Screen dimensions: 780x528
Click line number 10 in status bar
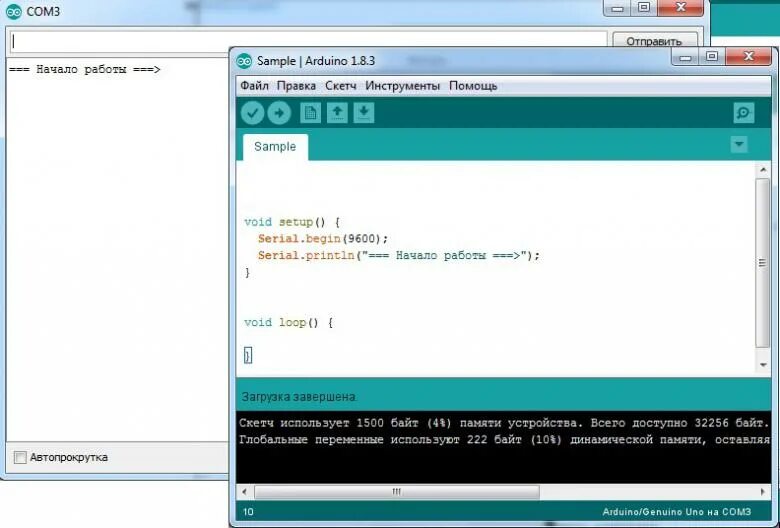[x=248, y=512]
